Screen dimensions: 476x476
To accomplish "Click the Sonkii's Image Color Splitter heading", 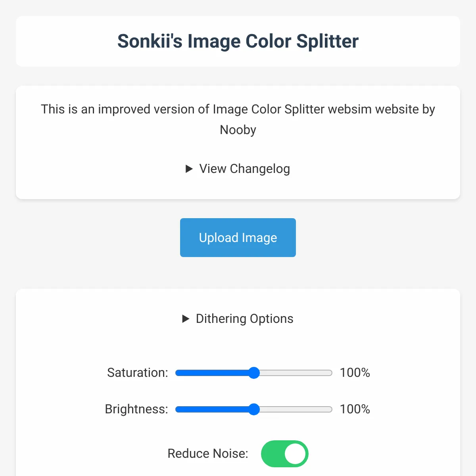I will coord(238,41).
